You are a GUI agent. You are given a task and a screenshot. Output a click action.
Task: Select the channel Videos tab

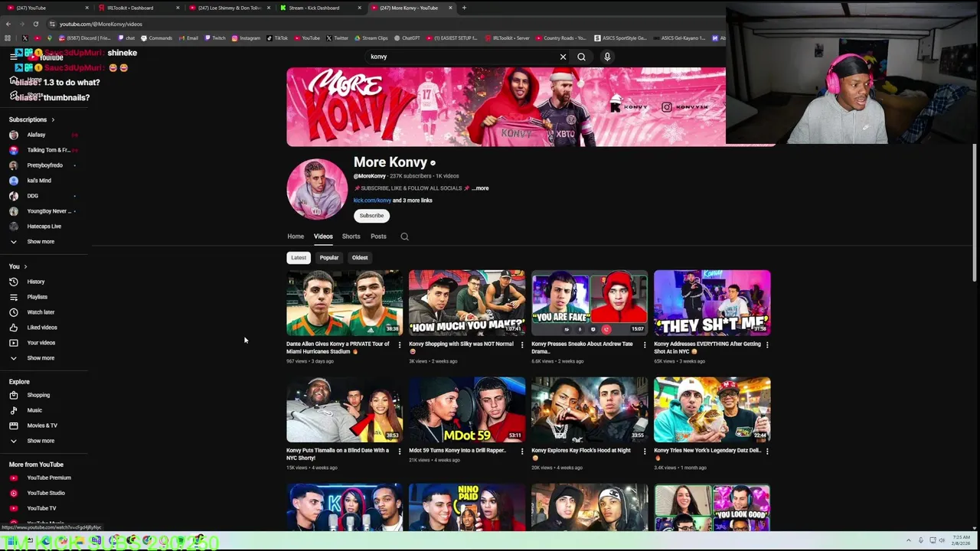pos(323,236)
